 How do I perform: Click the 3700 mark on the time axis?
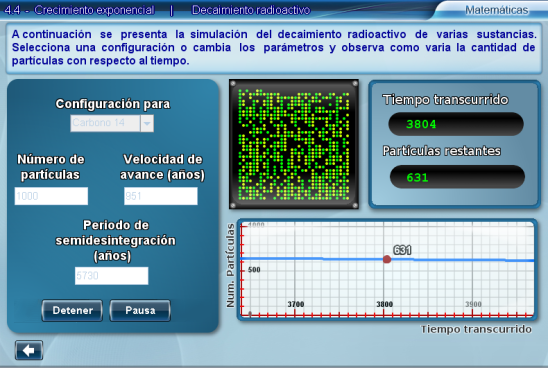[x=296, y=304]
